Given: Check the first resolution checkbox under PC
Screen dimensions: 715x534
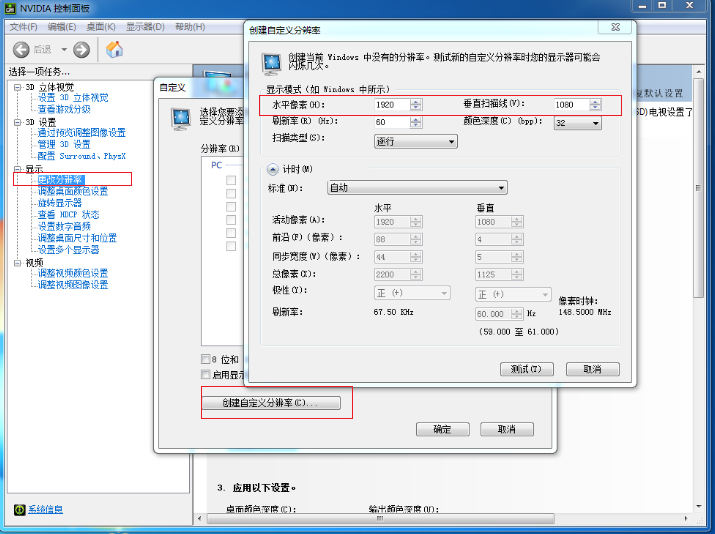Looking at the screenshot, I should [x=231, y=180].
